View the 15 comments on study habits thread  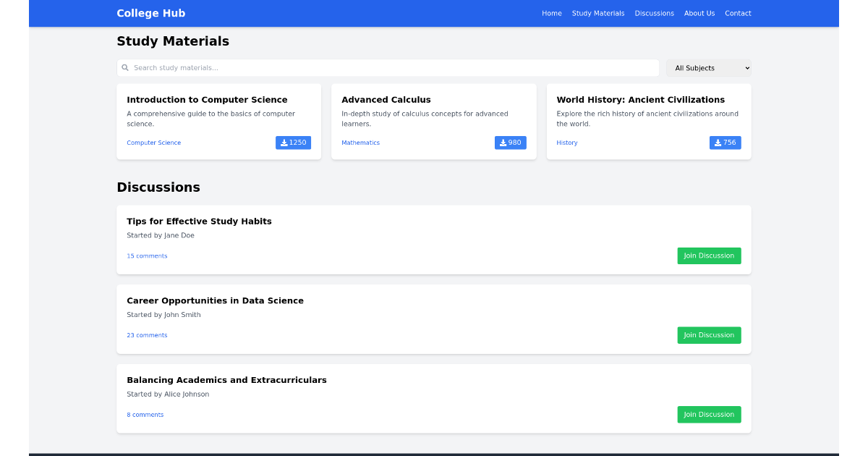pos(147,256)
